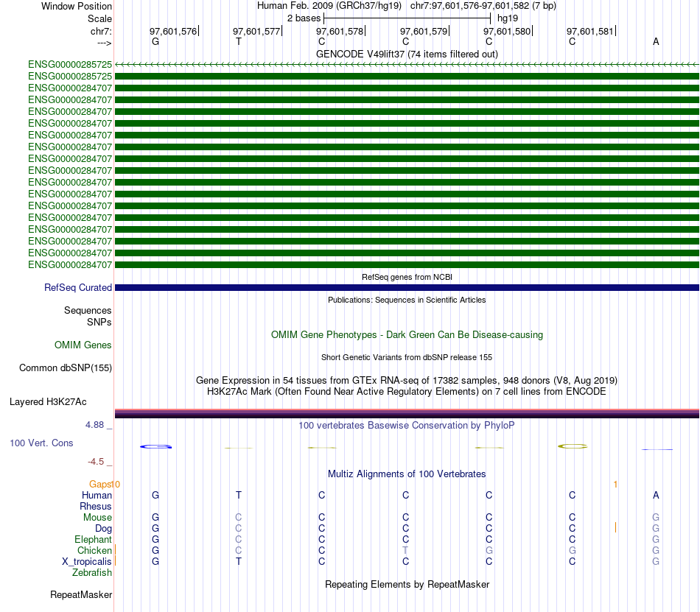The height and width of the screenshot is (612, 700).
Task: Click the orange gap marker 1 in Gaps row
Action: pos(615,485)
